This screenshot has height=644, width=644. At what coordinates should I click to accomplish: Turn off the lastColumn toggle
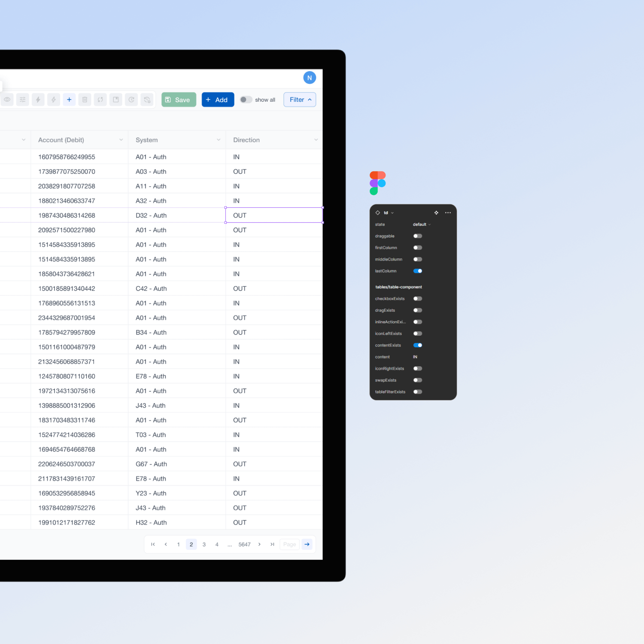[418, 271]
